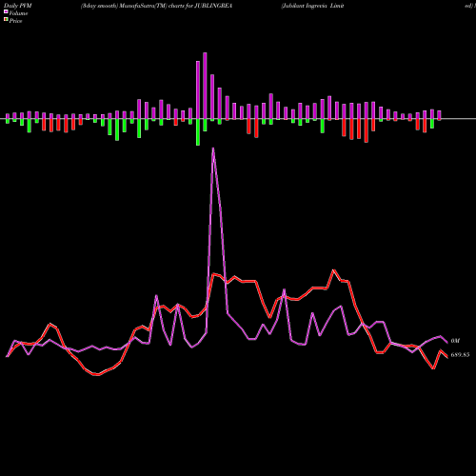
Task: Select the Price legend label
Action: (15, 21)
